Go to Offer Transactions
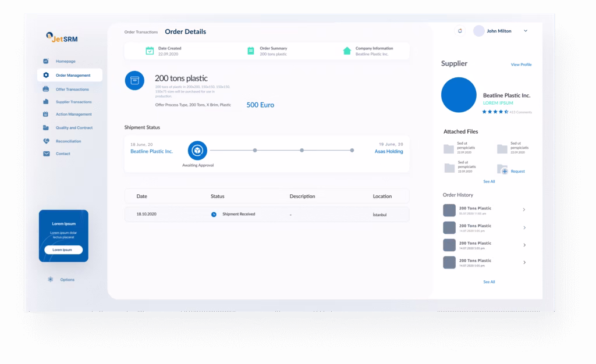The image size is (596, 364). click(72, 89)
